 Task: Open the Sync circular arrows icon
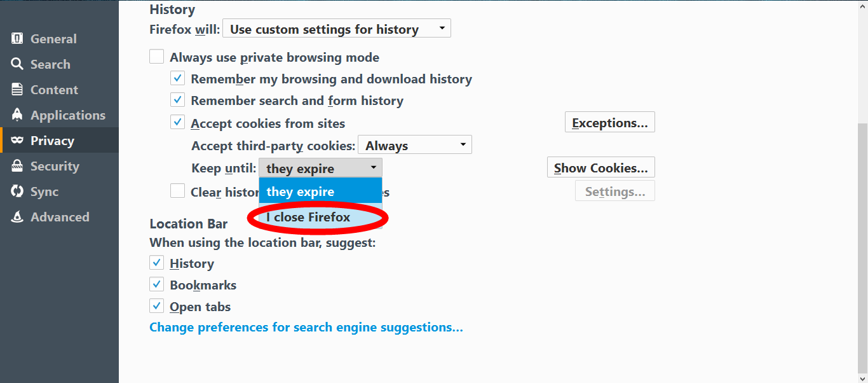[x=17, y=191]
